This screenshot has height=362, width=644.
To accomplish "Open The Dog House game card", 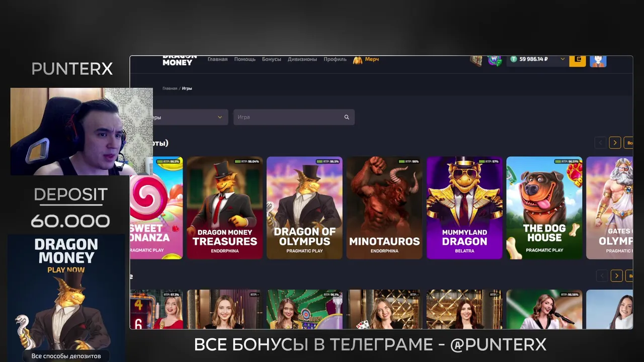I will 544,208.
